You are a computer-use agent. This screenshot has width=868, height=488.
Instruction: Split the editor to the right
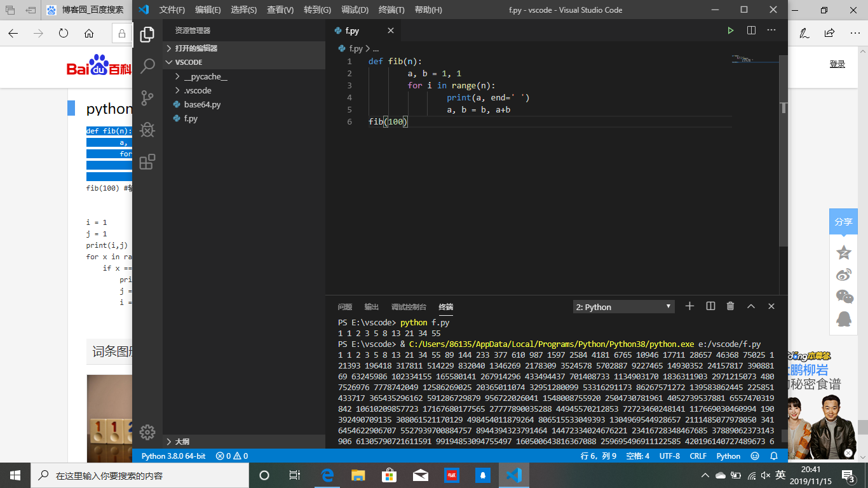[x=751, y=30]
